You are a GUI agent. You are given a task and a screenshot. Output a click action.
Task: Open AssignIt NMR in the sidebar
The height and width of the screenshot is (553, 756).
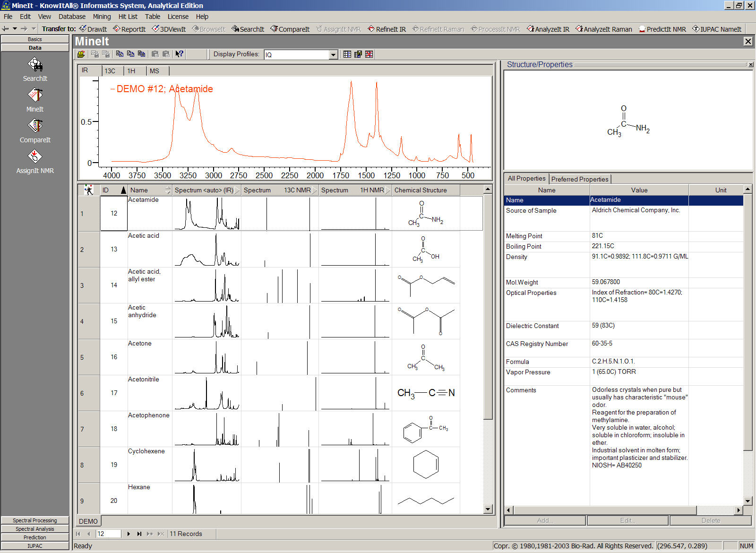[x=35, y=162]
